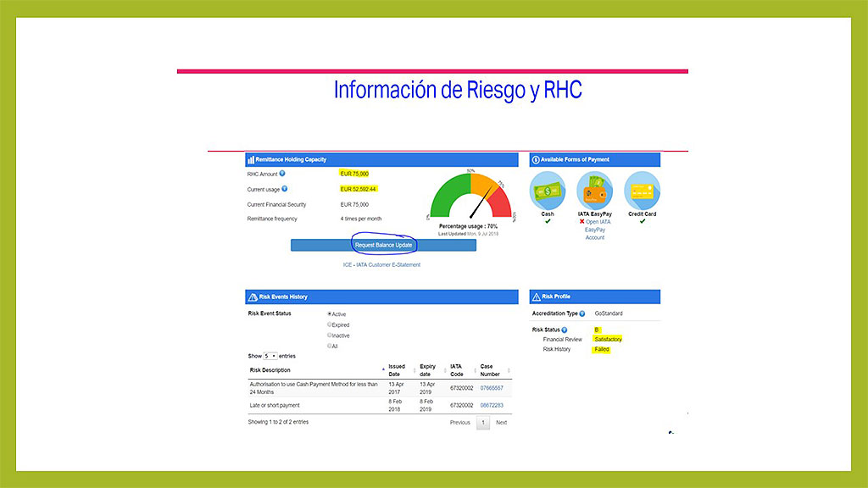
Task: Select page 1 in table pagination
Action: (x=483, y=423)
